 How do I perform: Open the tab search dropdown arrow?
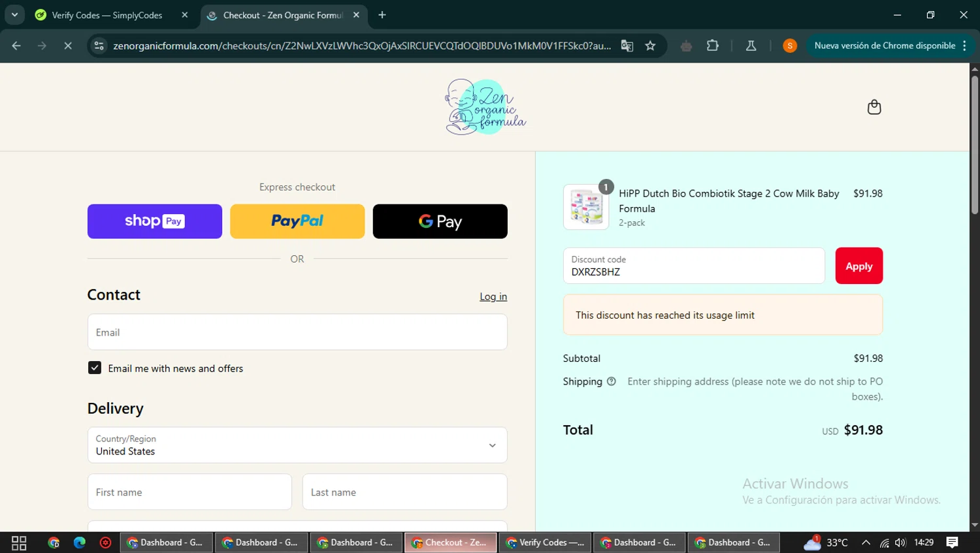(x=14, y=15)
